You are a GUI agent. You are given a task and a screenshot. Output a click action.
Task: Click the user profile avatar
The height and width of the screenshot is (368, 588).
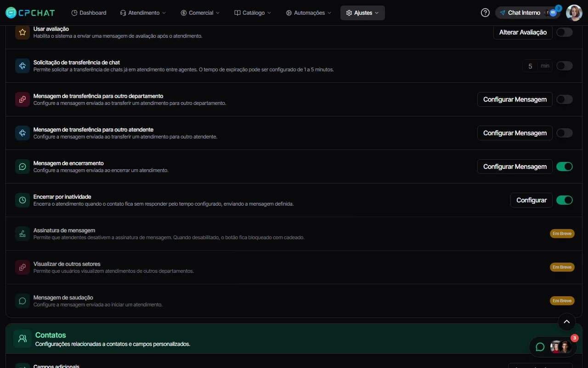click(574, 13)
